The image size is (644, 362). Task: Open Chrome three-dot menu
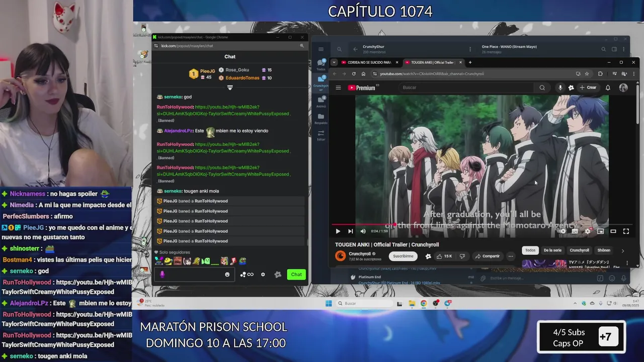coord(633,74)
